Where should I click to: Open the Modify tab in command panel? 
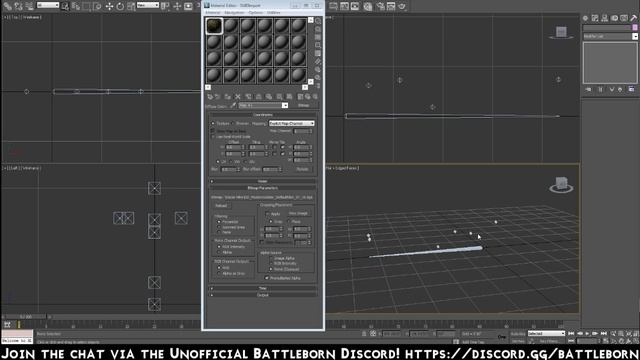595,18
